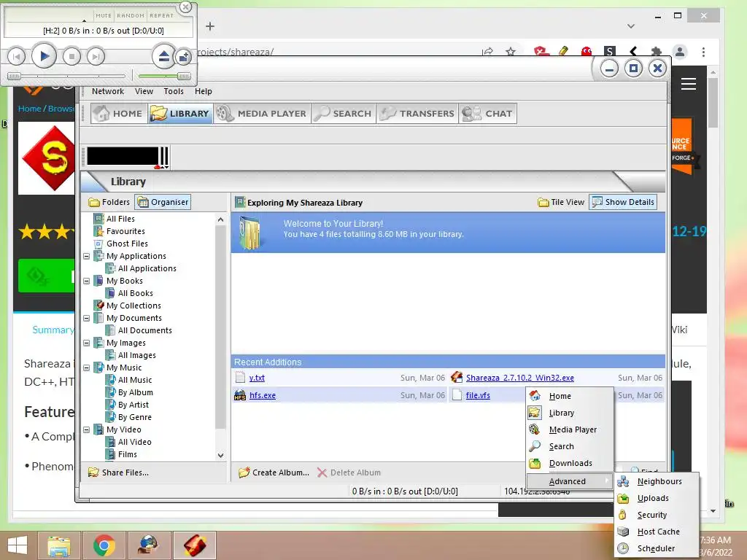Open the Tools menu
The width and height of the screenshot is (747, 560).
coord(174,91)
